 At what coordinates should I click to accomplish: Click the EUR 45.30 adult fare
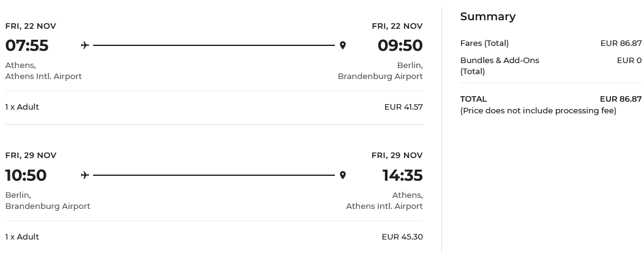pyautogui.click(x=402, y=236)
